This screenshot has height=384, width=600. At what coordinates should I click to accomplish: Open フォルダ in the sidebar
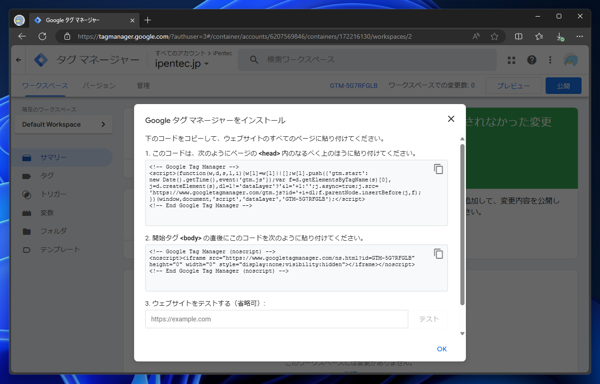[62, 231]
